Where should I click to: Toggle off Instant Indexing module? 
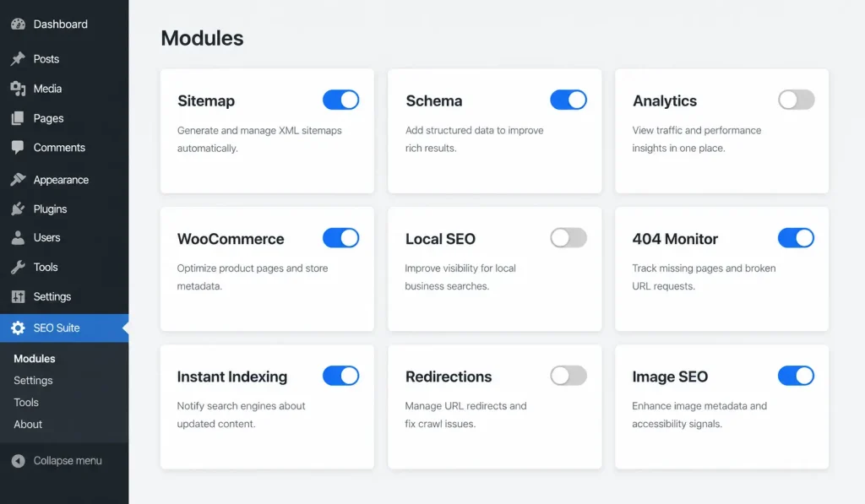341,376
